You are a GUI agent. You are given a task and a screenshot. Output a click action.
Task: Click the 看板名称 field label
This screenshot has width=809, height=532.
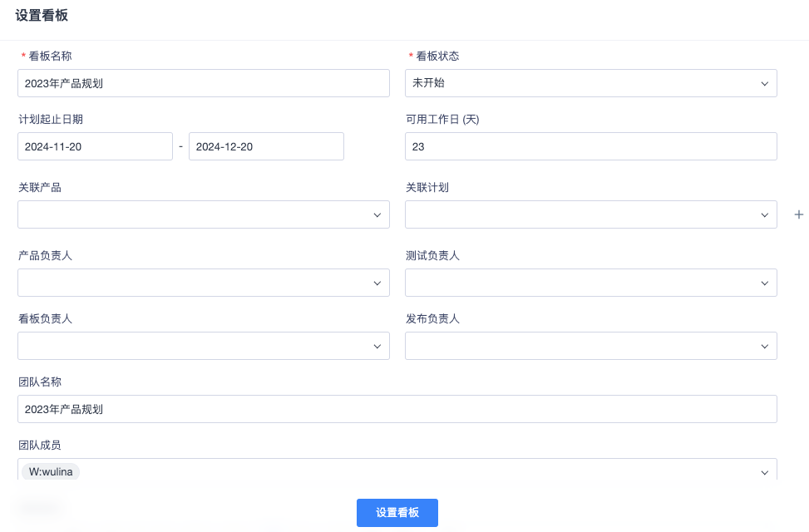[50, 56]
